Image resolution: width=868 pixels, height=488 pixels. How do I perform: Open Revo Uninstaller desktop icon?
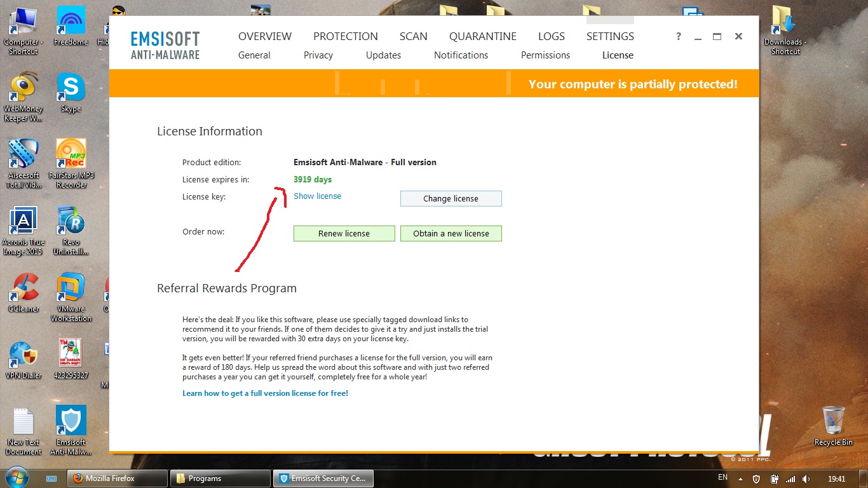point(71,231)
